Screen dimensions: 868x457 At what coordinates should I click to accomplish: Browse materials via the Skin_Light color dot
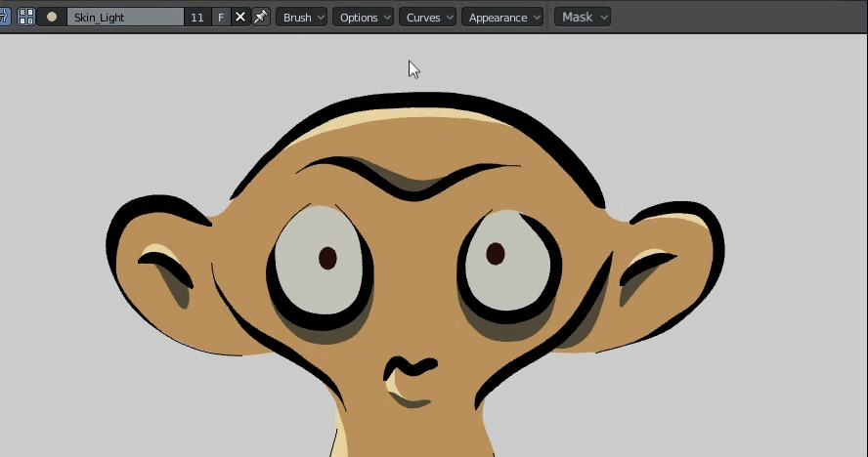click(x=52, y=18)
